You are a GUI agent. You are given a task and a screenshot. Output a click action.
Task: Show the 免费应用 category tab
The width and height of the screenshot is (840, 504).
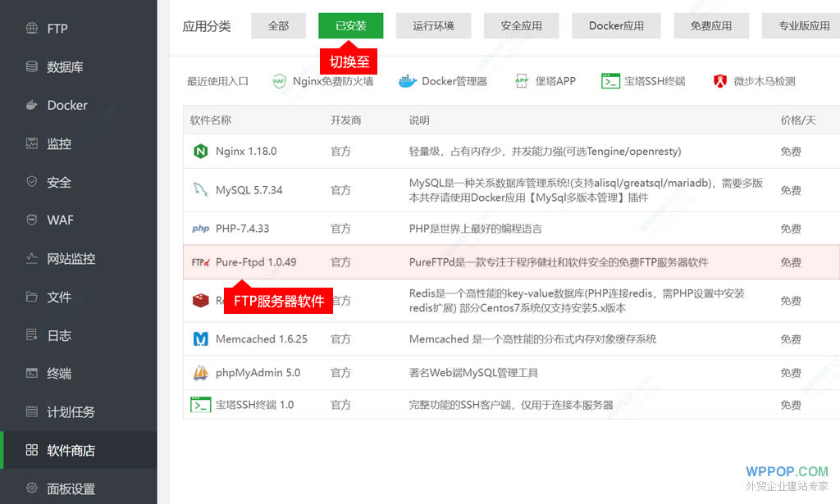711,25
